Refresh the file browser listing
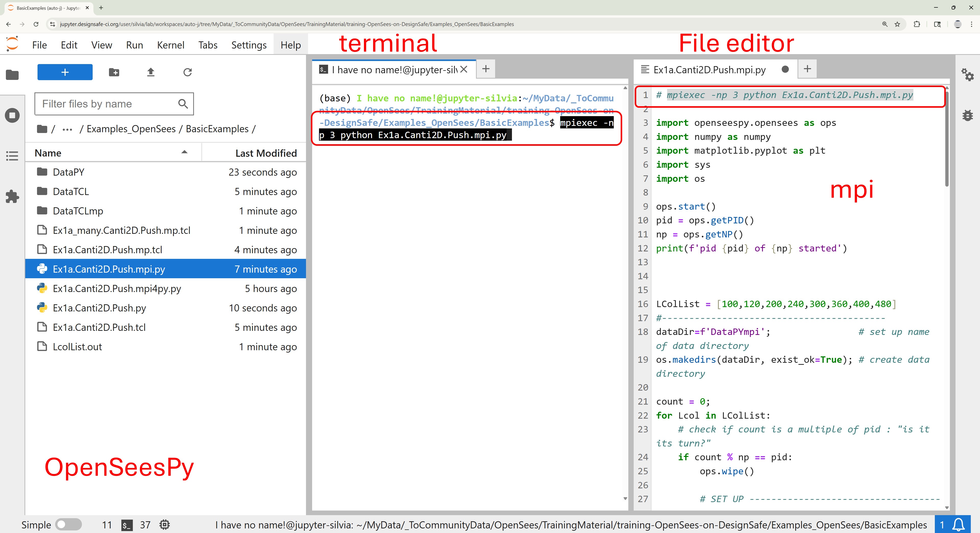980x533 pixels. (187, 72)
